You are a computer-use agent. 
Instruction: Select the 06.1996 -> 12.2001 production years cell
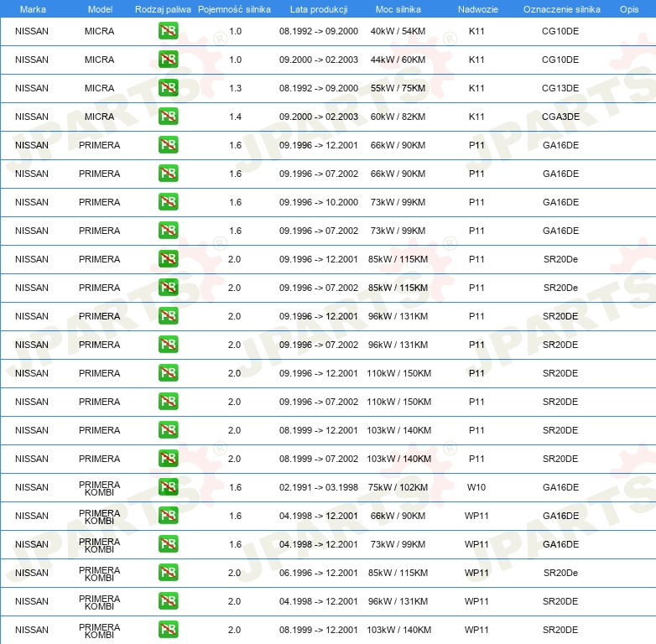click(319, 573)
